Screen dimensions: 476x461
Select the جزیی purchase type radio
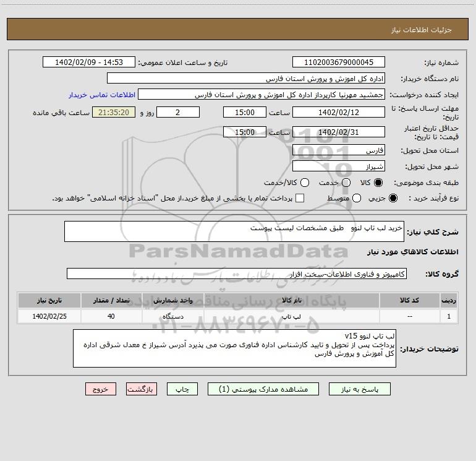pyautogui.click(x=393, y=198)
